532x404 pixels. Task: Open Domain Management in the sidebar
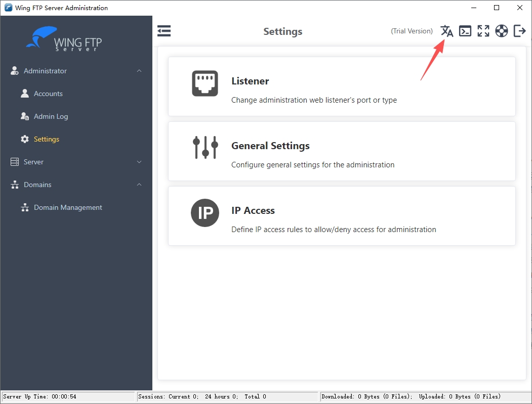68,207
